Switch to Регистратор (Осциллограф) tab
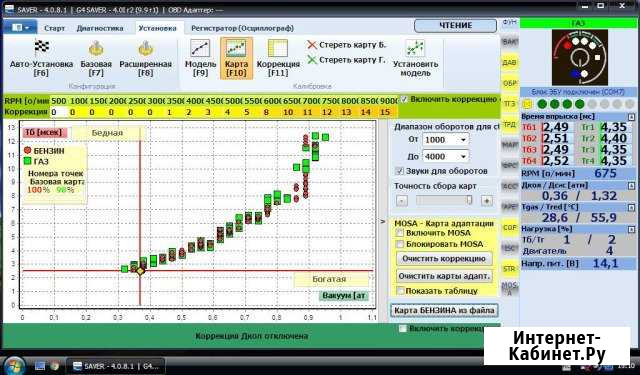 click(242, 29)
